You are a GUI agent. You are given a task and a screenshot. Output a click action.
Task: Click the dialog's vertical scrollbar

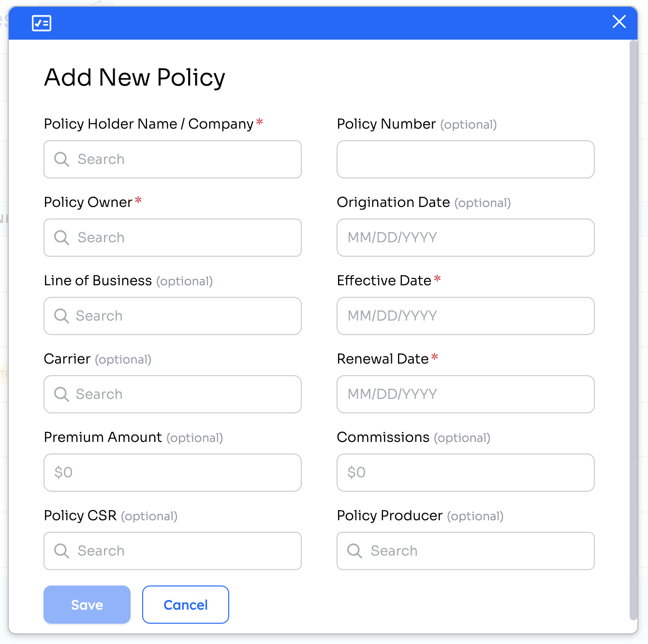pos(633,330)
